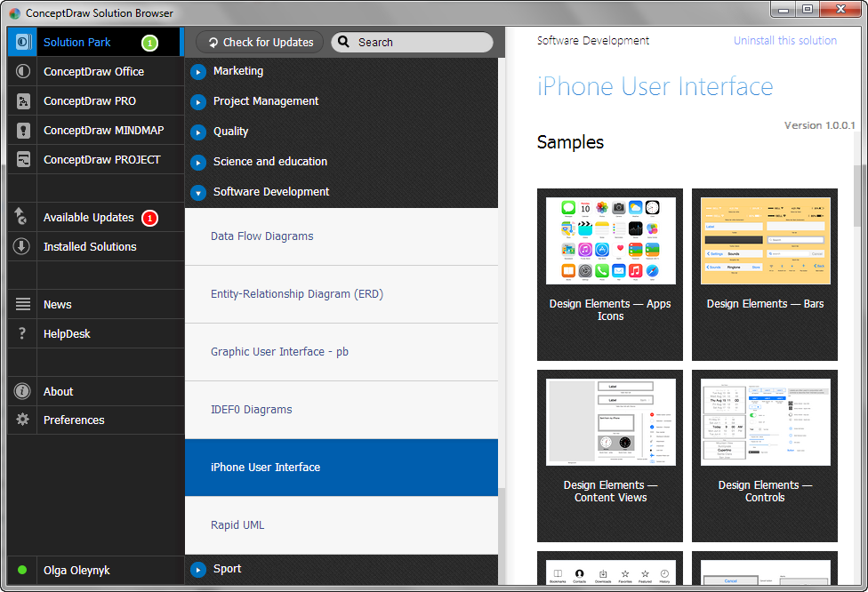Select iPhone User Interface solution
Screen dimensions: 868x592
click(342, 468)
